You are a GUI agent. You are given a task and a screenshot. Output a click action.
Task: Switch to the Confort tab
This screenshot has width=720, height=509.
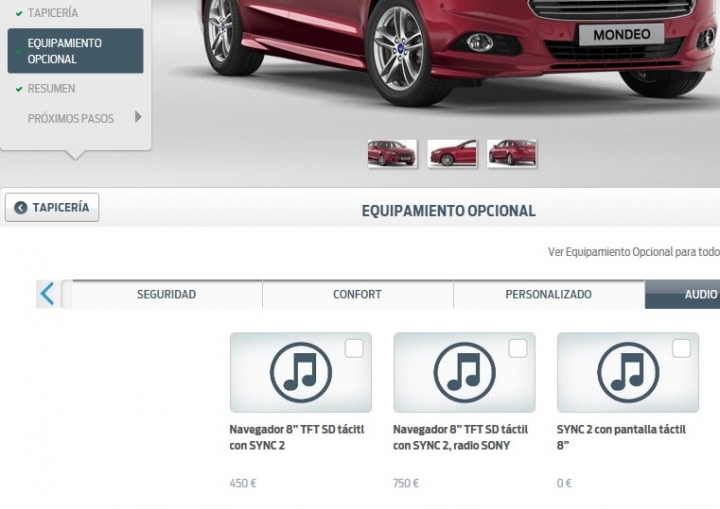point(358,294)
